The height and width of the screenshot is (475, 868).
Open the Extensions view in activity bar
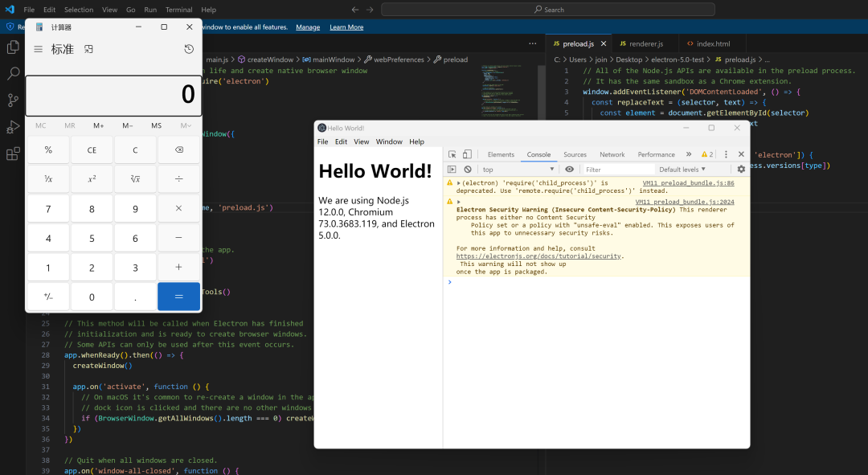pyautogui.click(x=13, y=154)
